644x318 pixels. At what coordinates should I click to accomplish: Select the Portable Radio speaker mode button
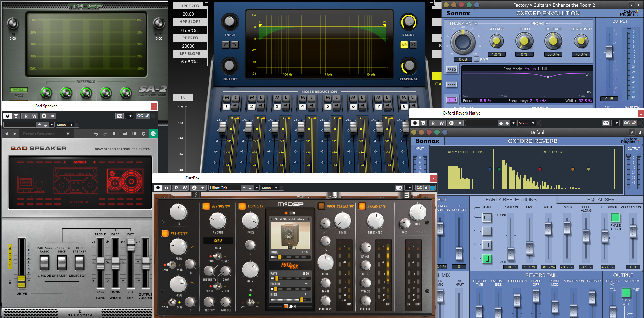pyautogui.click(x=45, y=262)
